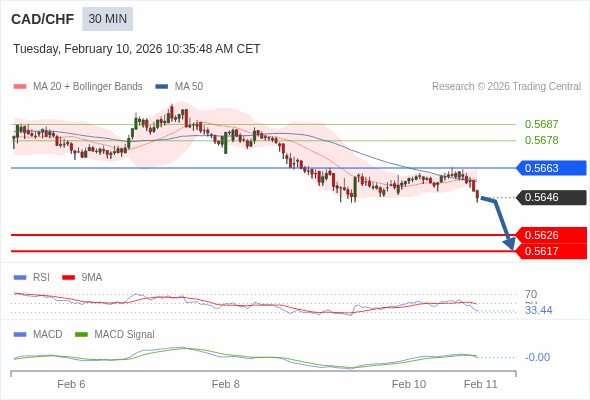Image resolution: width=590 pixels, height=400 pixels.
Task: Click the RSI 70 level label
Action: tap(531, 294)
